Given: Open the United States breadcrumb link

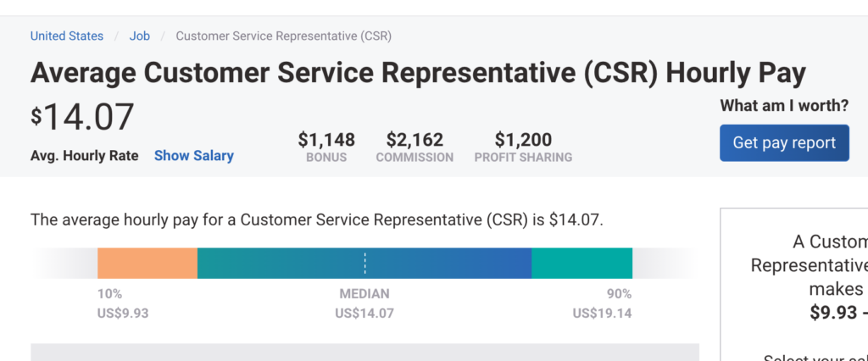Looking at the screenshot, I should pos(67,36).
